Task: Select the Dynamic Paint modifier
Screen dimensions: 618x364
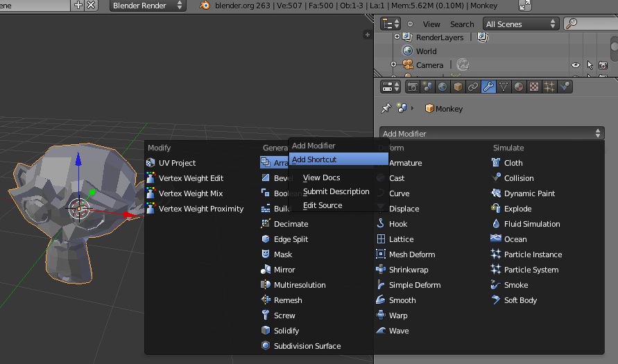Action: 529,193
